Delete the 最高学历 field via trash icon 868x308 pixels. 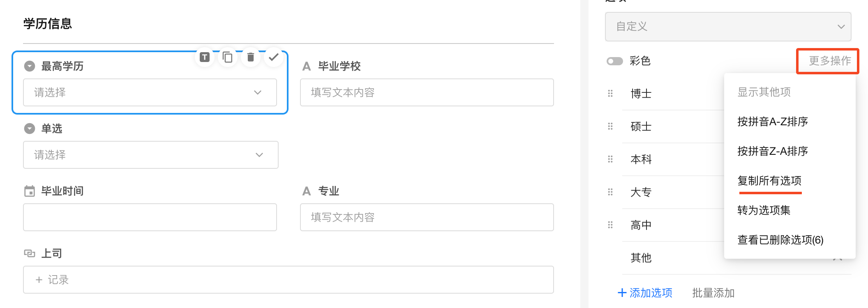[250, 57]
